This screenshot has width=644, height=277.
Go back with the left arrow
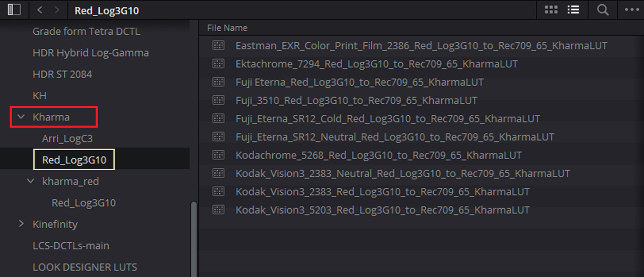[40, 10]
